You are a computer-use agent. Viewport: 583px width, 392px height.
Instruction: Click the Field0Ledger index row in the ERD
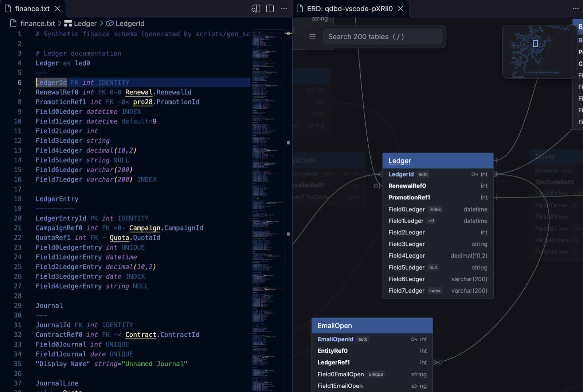438,209
